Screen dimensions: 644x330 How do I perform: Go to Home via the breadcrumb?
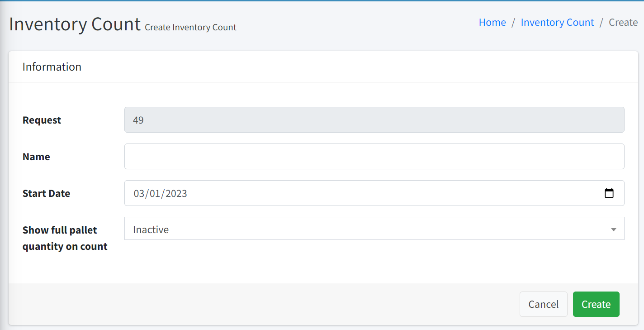point(492,23)
